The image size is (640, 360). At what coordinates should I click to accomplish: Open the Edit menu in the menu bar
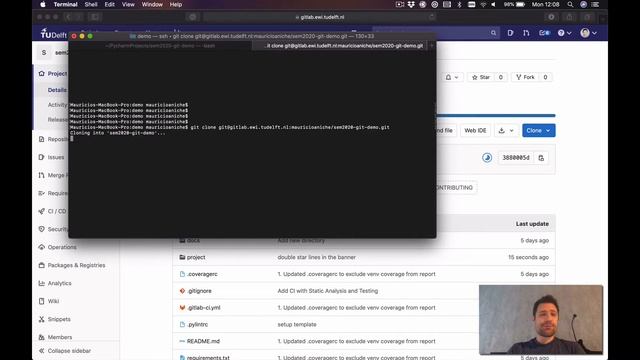click(109, 4)
